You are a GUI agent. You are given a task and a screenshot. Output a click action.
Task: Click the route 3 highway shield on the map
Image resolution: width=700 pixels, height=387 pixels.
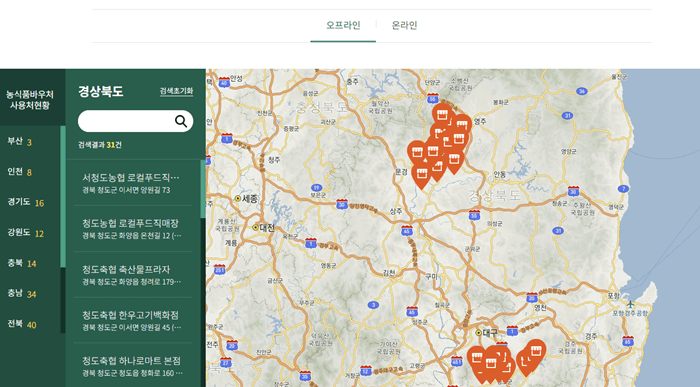coord(373,305)
